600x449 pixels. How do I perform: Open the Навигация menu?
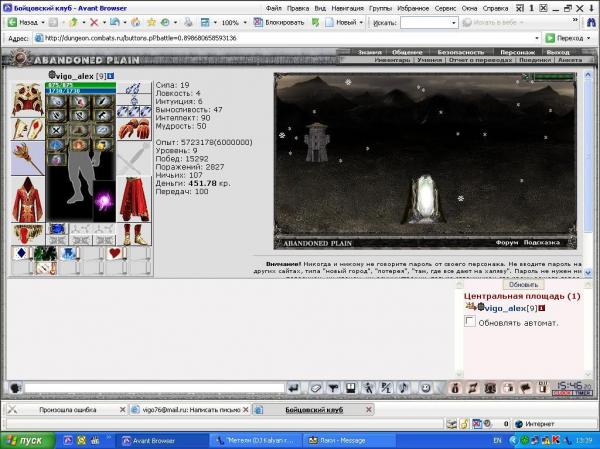coord(347,8)
